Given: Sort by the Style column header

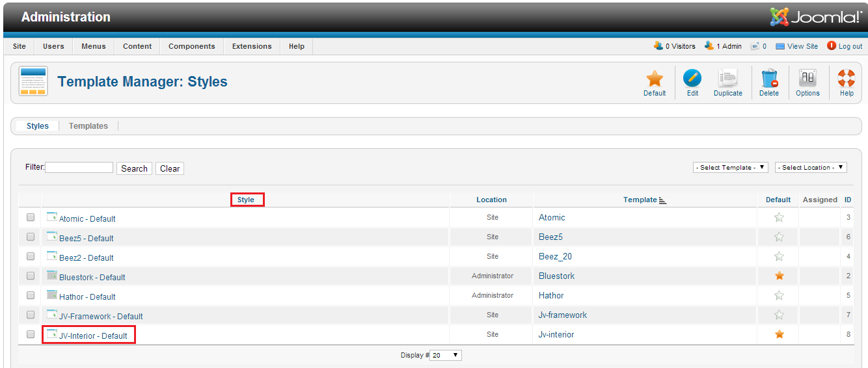Looking at the screenshot, I should (x=246, y=200).
